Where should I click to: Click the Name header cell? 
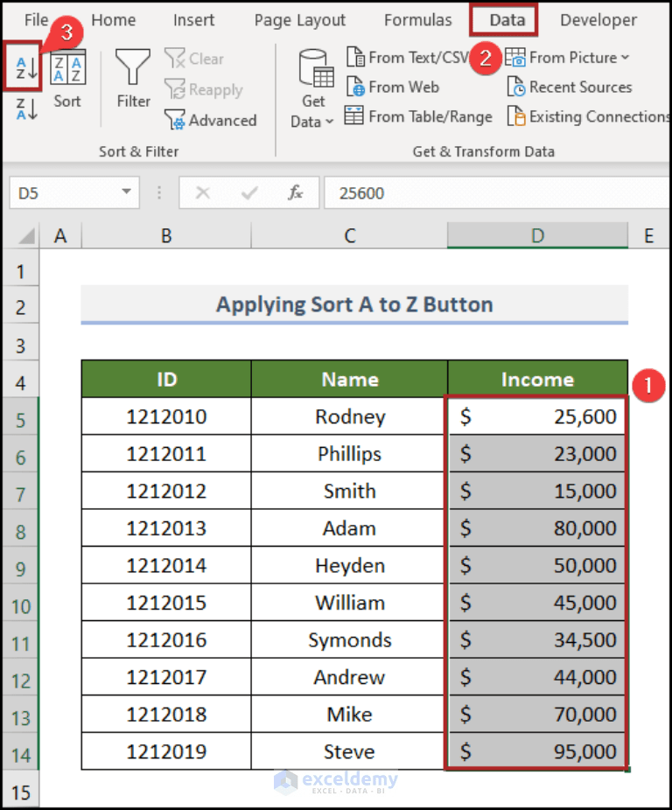click(x=349, y=379)
